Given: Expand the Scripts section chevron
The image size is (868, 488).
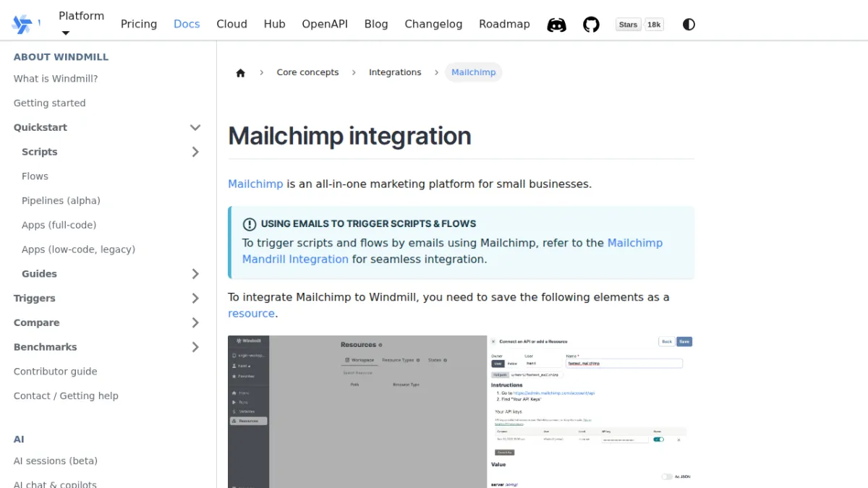Looking at the screenshot, I should tap(195, 152).
